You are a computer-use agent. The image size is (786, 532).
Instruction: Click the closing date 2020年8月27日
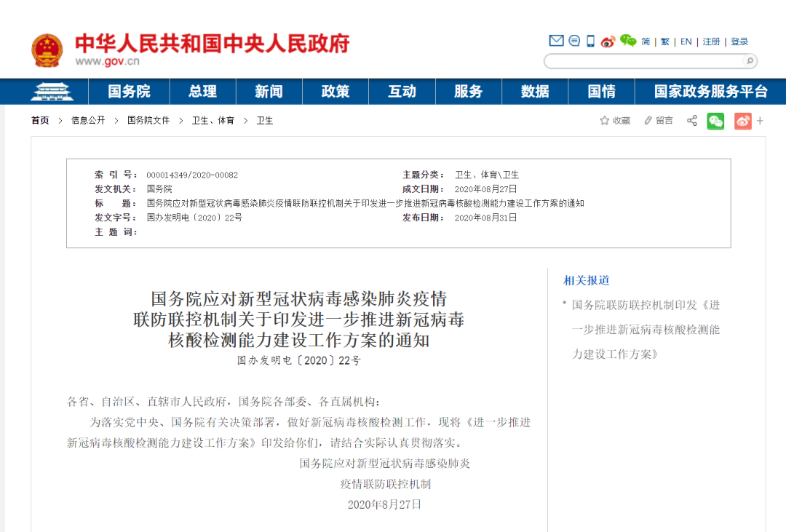384,504
